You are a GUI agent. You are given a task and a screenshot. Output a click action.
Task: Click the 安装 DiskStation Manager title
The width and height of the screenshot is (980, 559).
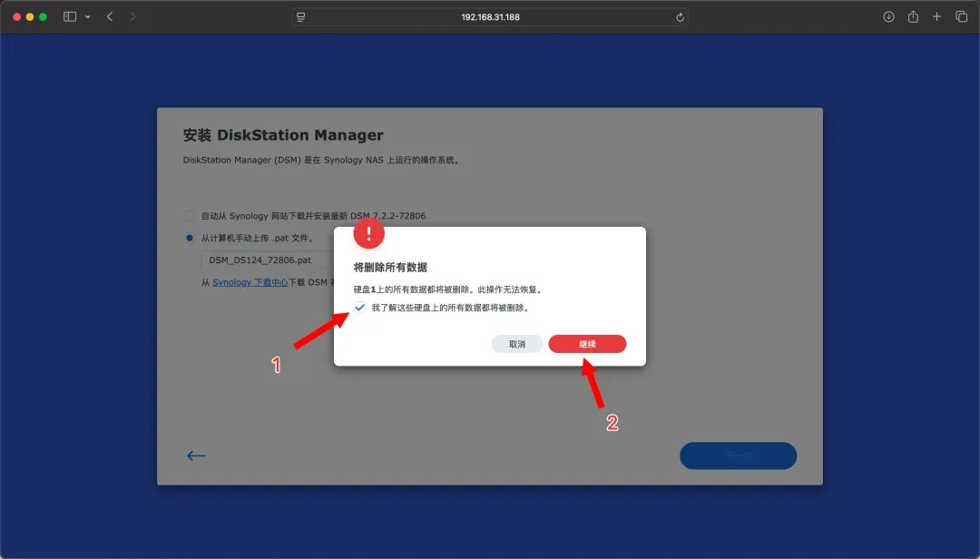(283, 135)
